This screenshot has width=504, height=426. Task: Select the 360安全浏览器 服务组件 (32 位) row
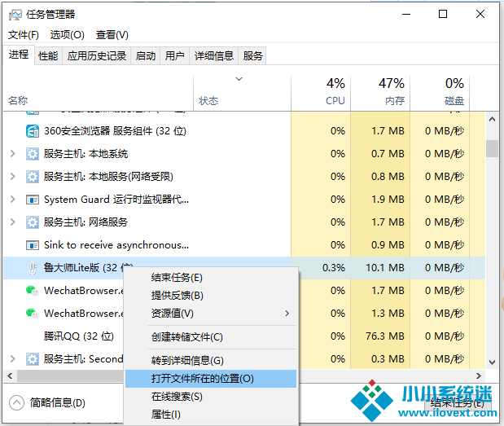244,131
